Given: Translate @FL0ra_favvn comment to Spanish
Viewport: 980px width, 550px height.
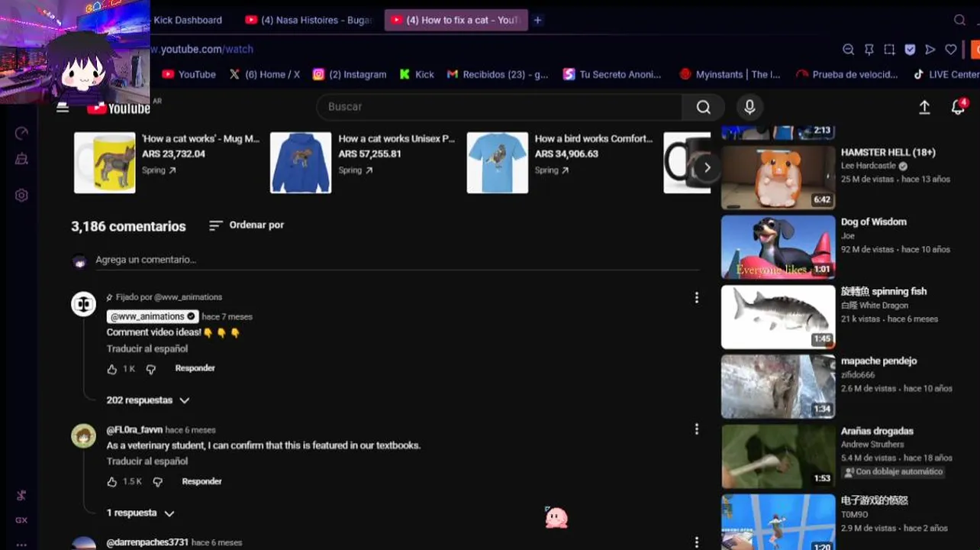Looking at the screenshot, I should coord(147,461).
